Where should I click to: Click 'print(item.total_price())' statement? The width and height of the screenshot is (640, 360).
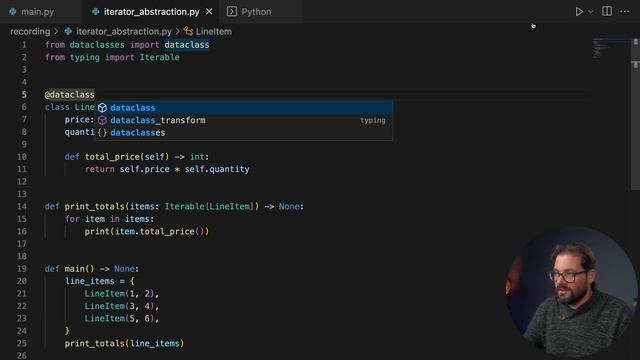pyautogui.click(x=147, y=231)
